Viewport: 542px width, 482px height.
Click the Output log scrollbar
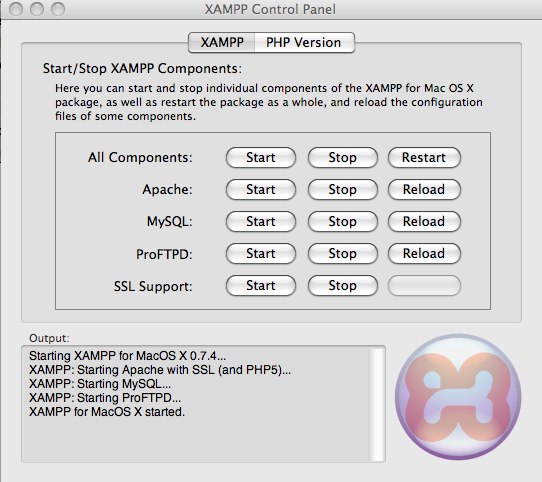[x=377, y=404]
